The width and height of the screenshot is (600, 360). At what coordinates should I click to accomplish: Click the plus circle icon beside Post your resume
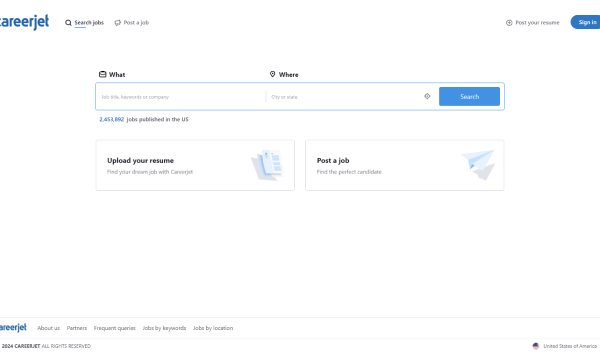509,23
